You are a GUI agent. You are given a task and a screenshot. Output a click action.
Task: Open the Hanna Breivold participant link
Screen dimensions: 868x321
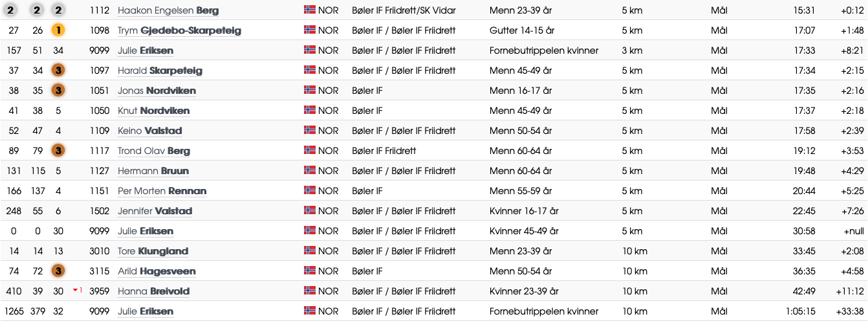click(154, 292)
